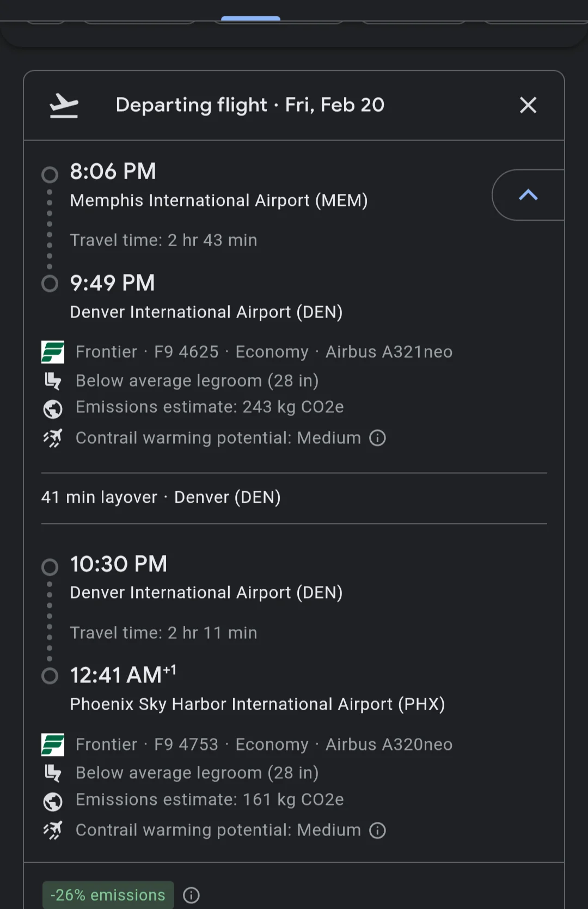Click Frontier logo for flight F9 4625
The image size is (588, 909).
click(x=53, y=352)
